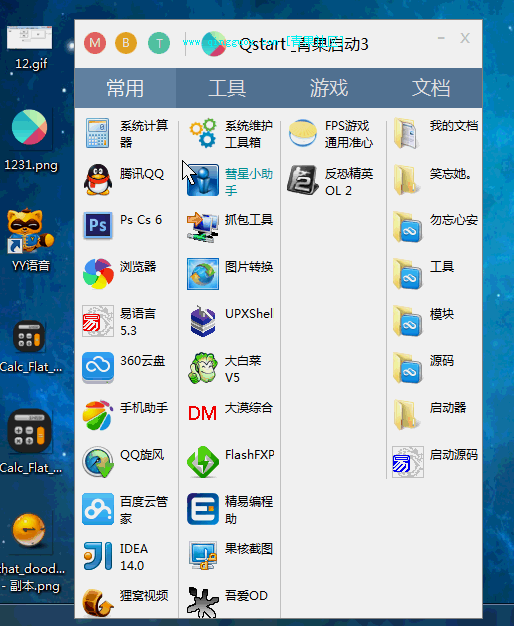Select lower larger Calc_Flat desktop icon
514x626 pixels.
pos(30,442)
